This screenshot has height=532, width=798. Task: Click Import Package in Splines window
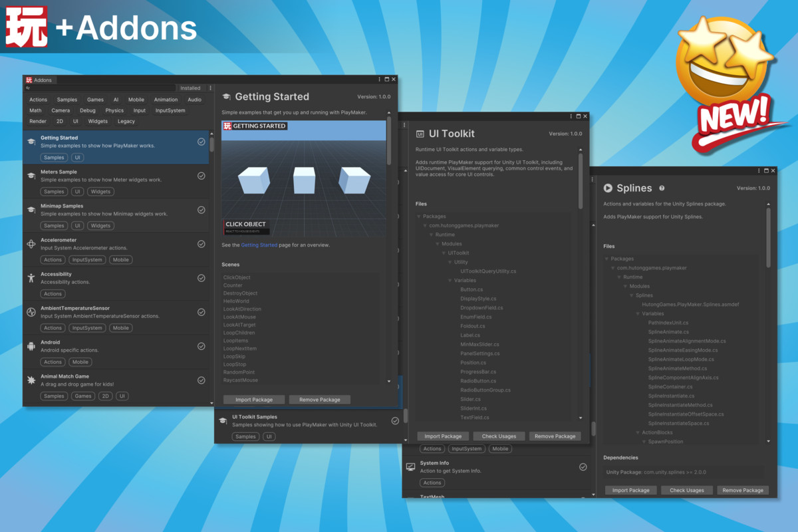[x=630, y=490]
